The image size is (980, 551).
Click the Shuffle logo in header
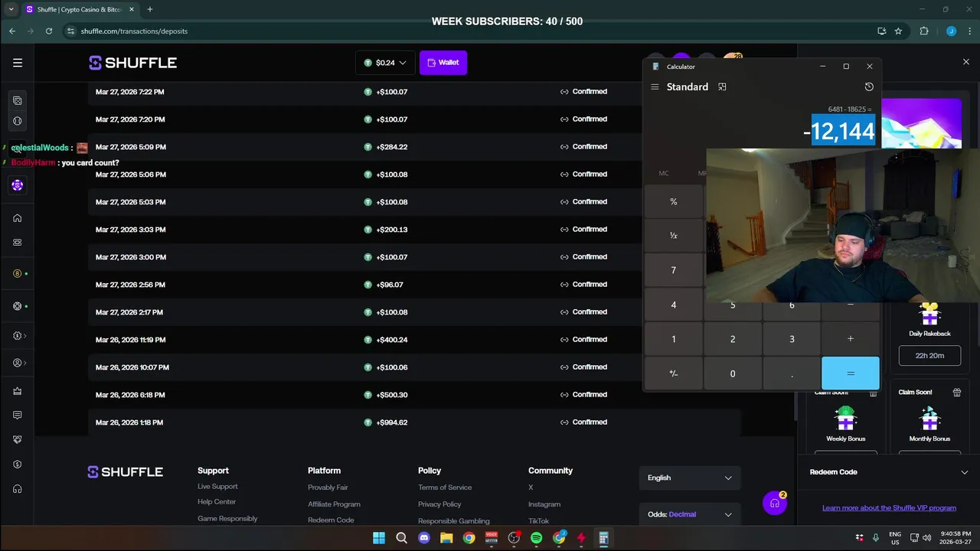[x=133, y=63]
